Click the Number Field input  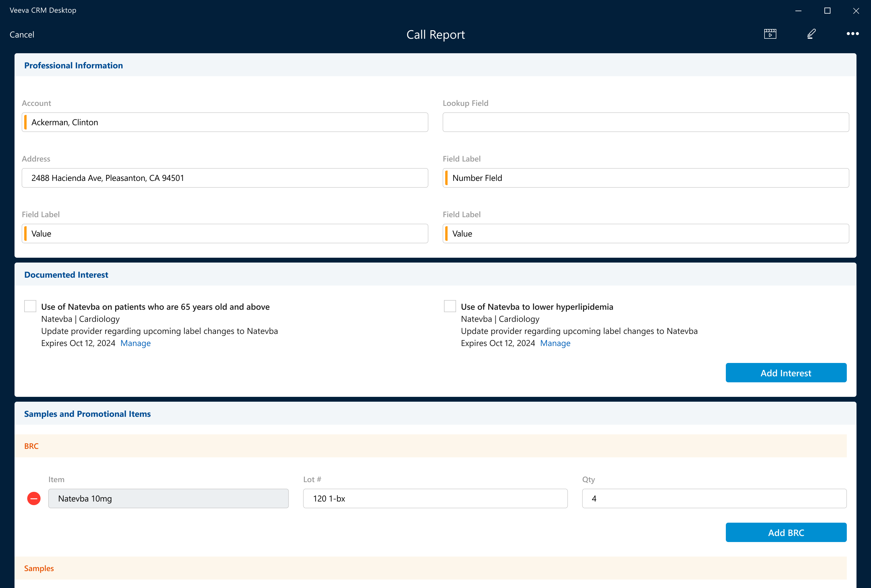[x=645, y=178]
